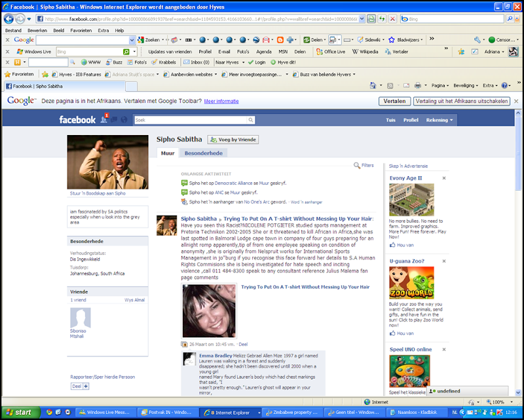Open the Democratic Alliance link

click(x=234, y=183)
